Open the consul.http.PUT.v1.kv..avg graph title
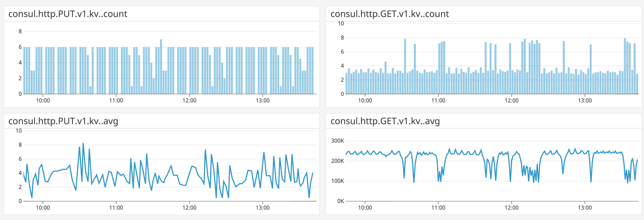 click(63, 121)
